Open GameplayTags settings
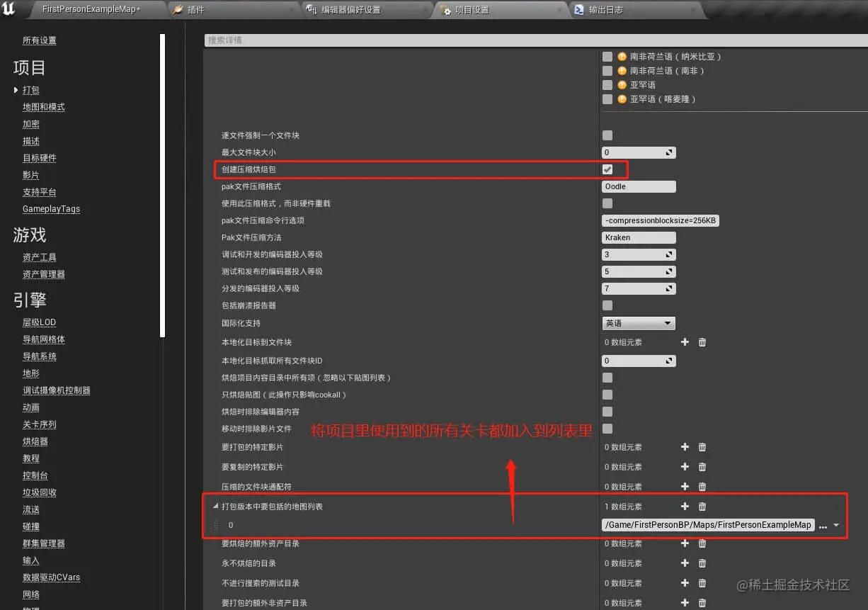This screenshot has width=868, height=610. coord(52,209)
